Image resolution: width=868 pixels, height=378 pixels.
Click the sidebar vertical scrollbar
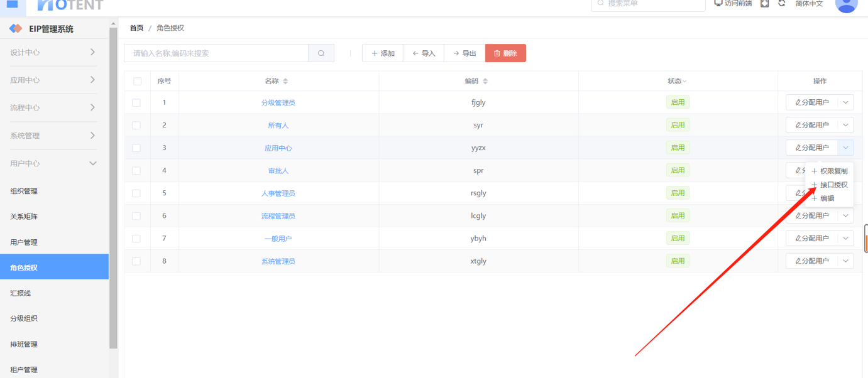[x=113, y=188]
